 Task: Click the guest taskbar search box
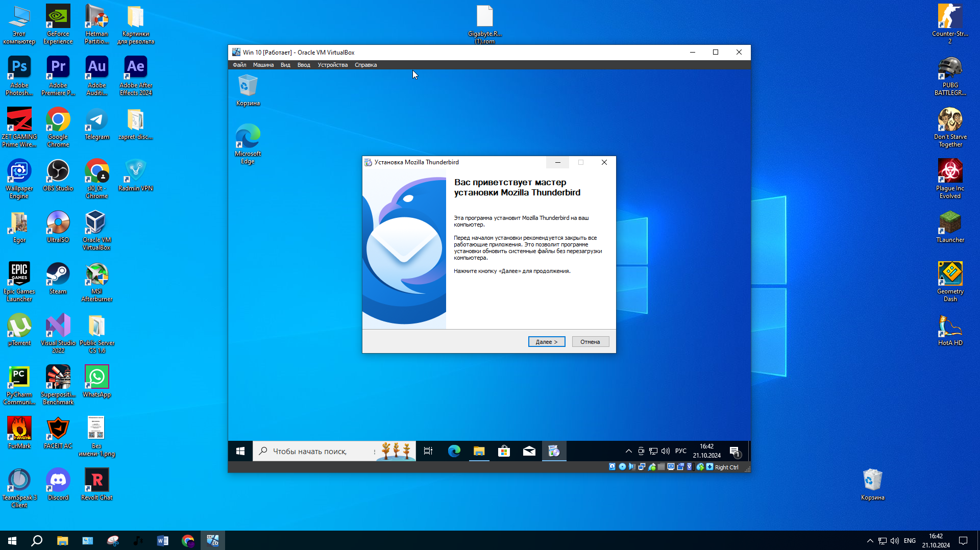[334, 451]
